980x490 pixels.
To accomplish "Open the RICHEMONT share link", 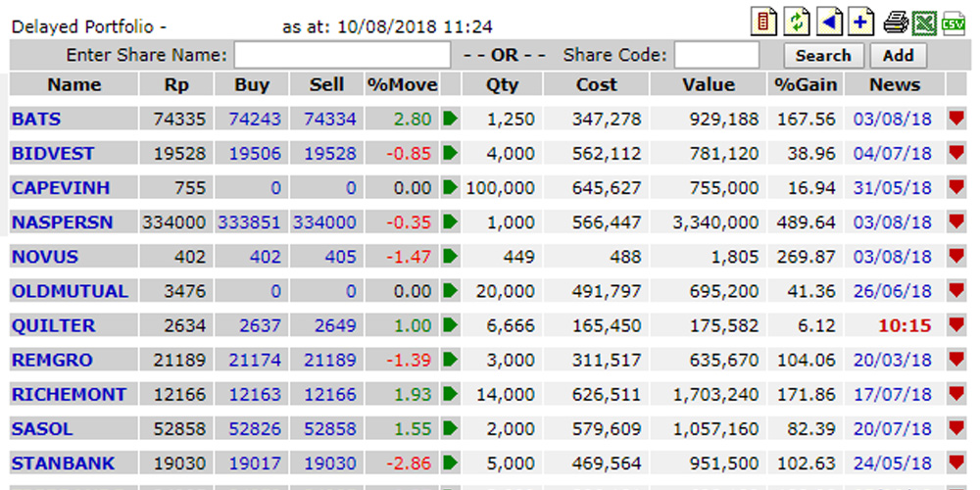I will 69,395.
